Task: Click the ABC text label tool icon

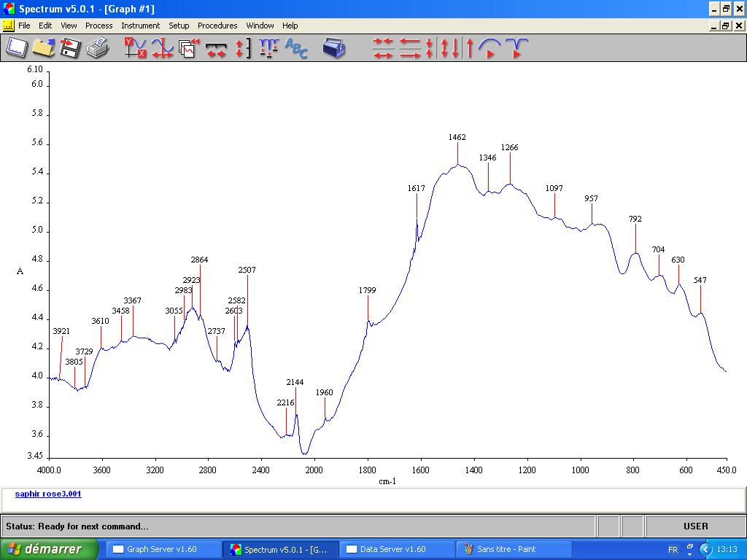Action: [296, 48]
